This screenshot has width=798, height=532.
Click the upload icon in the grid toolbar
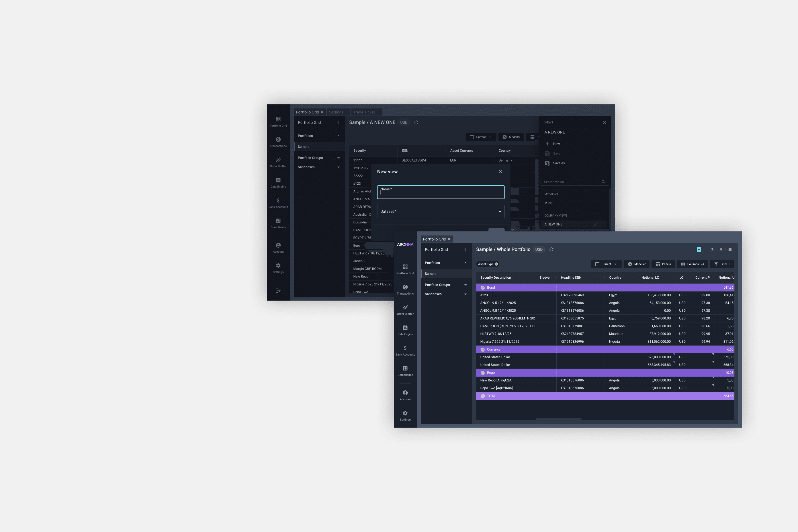(x=712, y=249)
